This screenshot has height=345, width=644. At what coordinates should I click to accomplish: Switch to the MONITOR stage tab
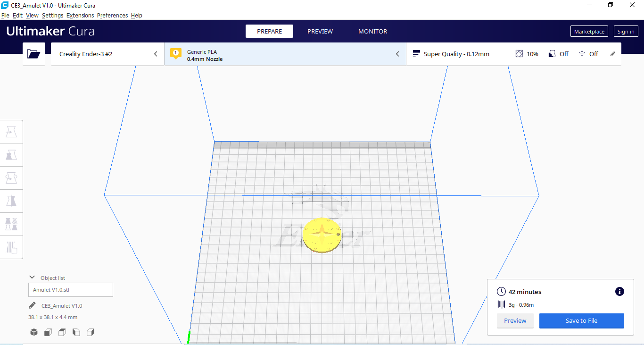[x=372, y=31]
